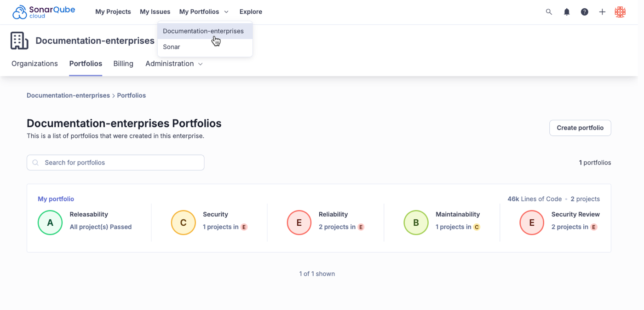This screenshot has width=644, height=310.
Task: Click the help question mark icon
Action: [x=584, y=12]
